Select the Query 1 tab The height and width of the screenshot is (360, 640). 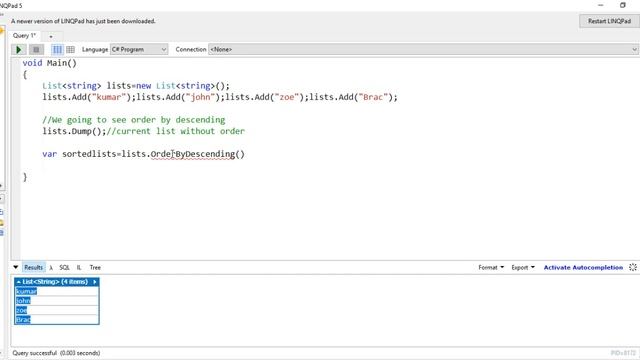tap(24, 36)
